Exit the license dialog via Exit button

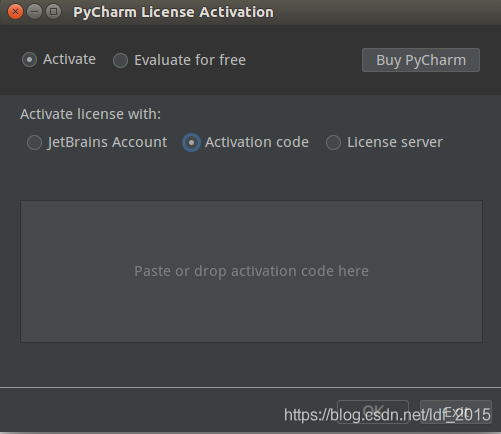point(456,412)
